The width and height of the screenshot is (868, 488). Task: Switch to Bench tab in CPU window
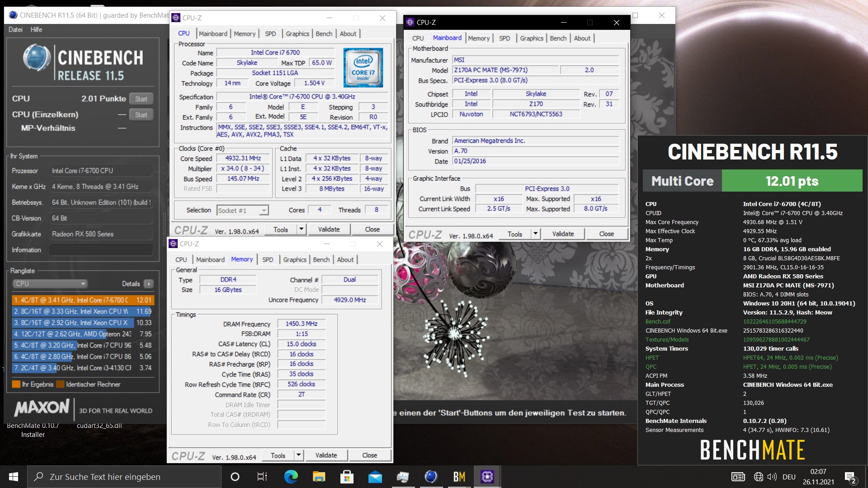(324, 34)
